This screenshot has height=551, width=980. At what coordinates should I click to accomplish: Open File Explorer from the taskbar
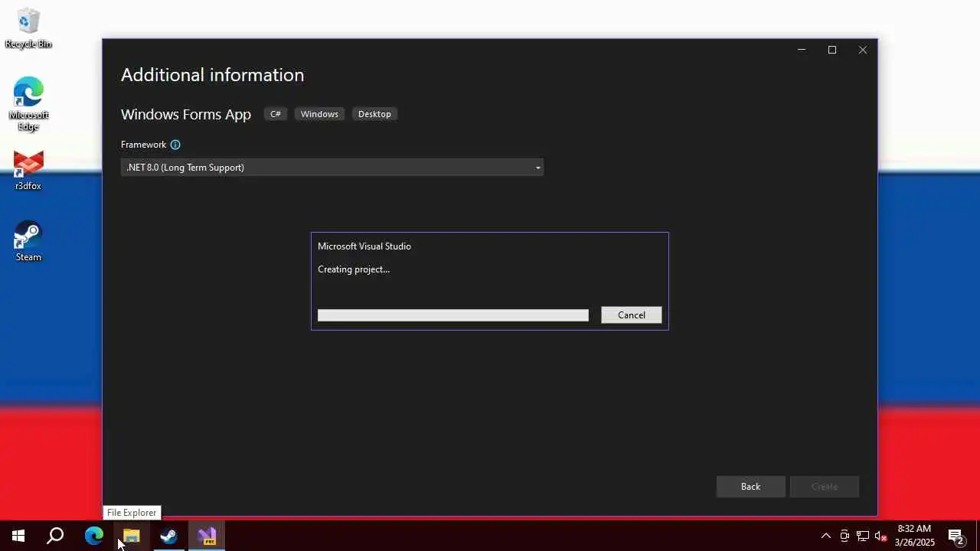[132, 536]
